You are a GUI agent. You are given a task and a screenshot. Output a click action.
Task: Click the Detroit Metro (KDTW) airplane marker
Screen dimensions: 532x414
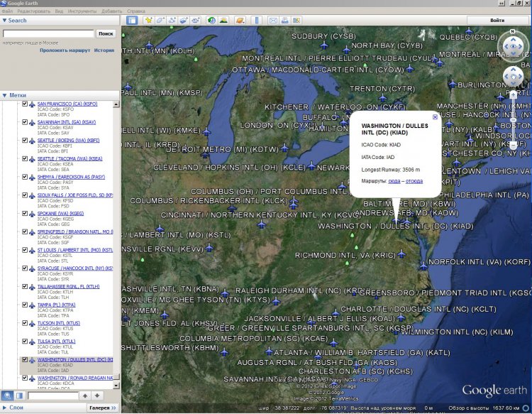tap(284, 148)
